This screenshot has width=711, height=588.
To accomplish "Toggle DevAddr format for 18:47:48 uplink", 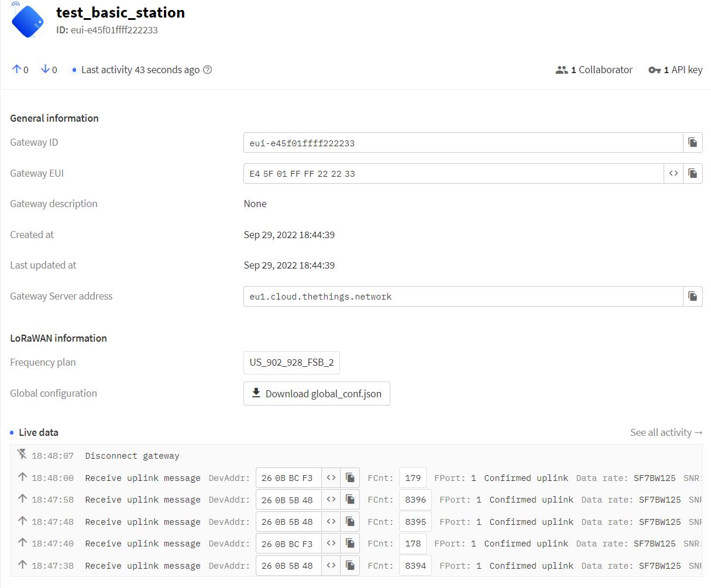I will (x=331, y=522).
